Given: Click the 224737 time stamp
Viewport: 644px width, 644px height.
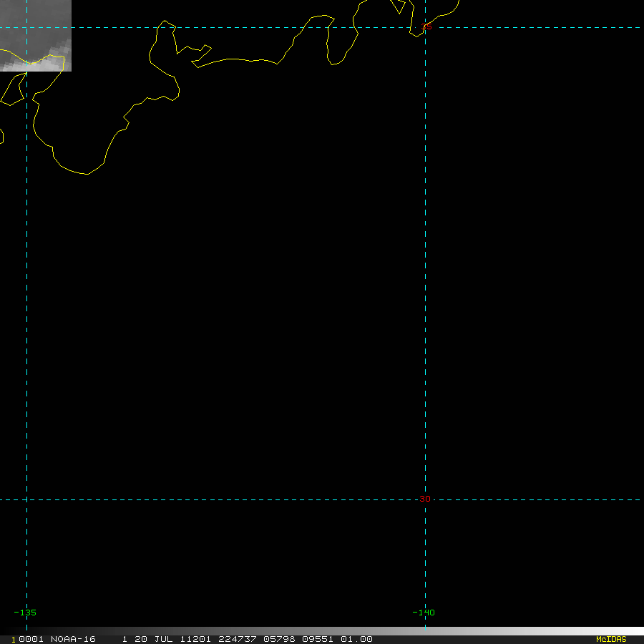Looking at the screenshot, I should click(238, 639).
